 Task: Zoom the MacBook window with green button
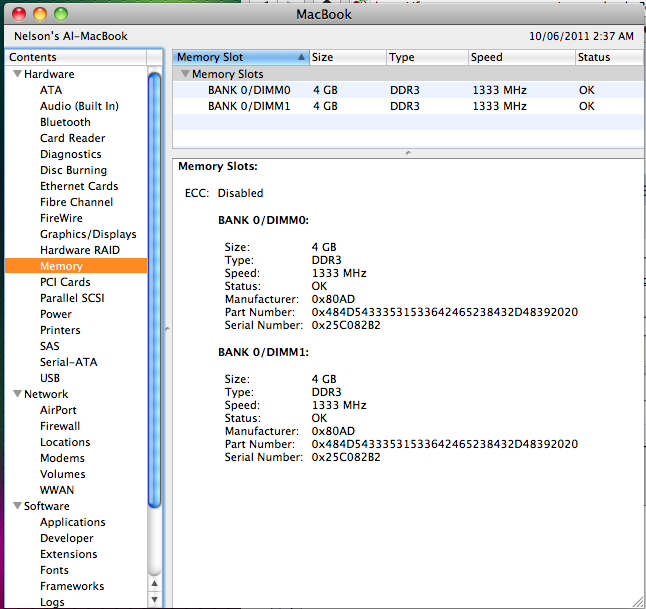click(61, 14)
